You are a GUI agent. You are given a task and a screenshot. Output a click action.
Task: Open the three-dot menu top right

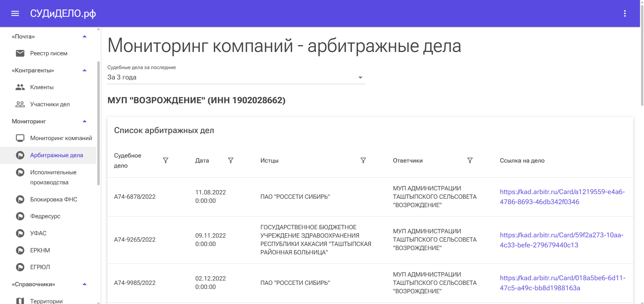[x=625, y=13]
